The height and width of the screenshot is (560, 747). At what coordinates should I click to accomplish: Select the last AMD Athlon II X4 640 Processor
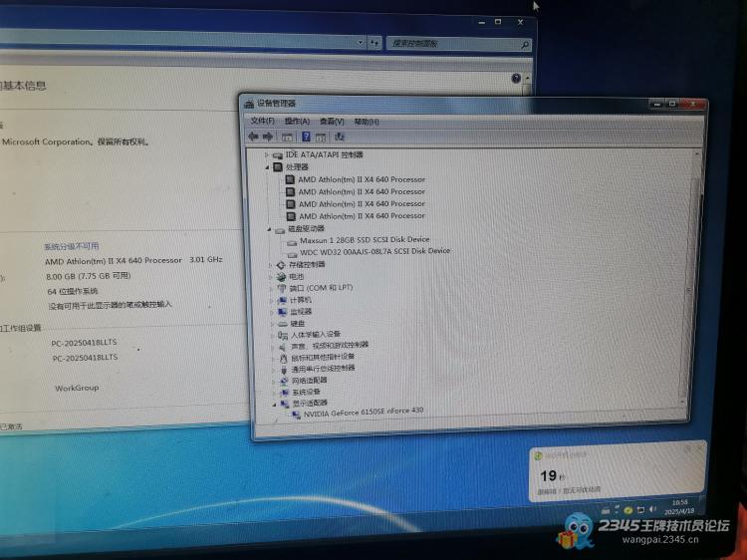pos(363,216)
